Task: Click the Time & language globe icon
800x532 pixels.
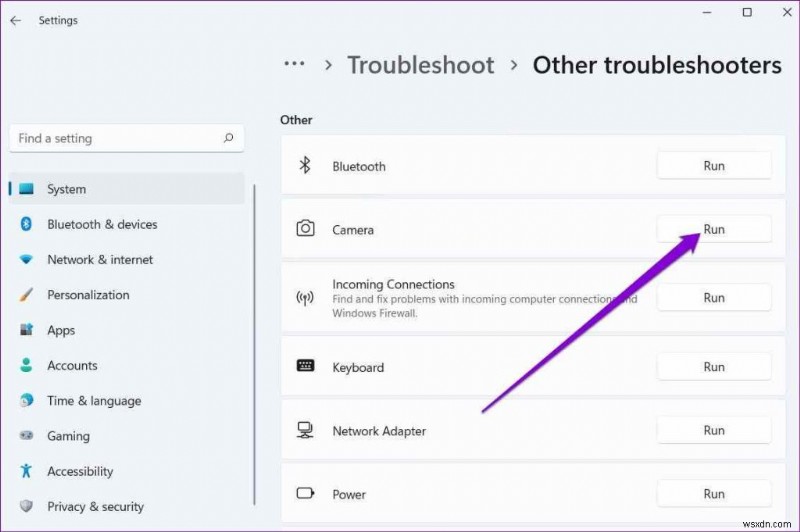Action: (x=26, y=400)
